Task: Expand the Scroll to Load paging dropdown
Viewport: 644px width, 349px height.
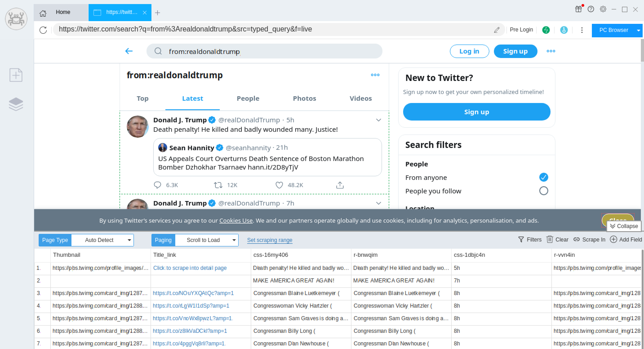Action: click(x=233, y=240)
